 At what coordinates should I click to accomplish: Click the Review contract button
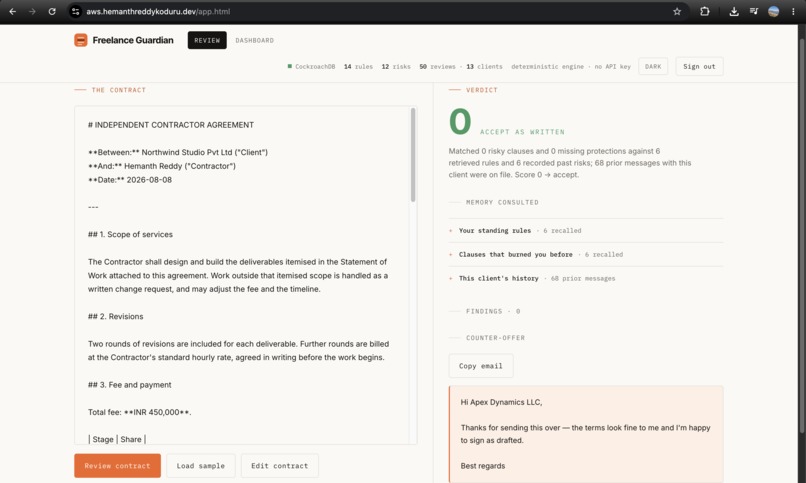point(117,466)
